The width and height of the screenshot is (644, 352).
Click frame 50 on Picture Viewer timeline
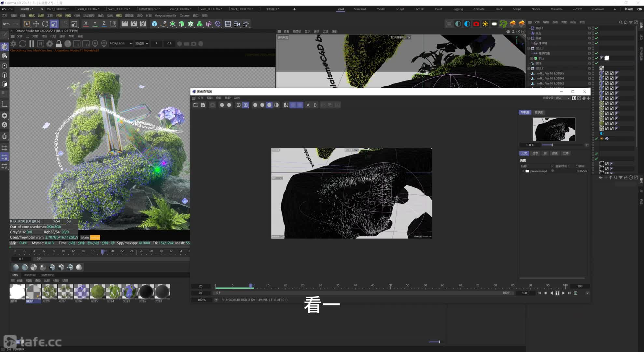390,286
